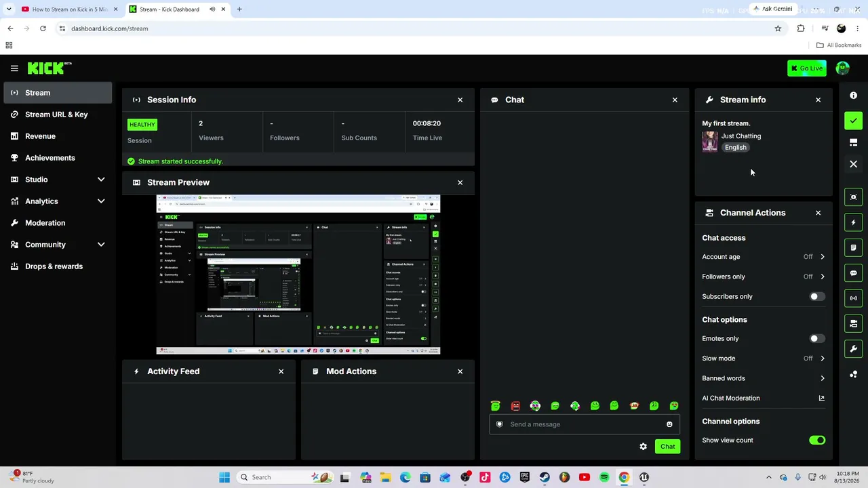
Task: Click the browser address bar URL
Action: [x=110, y=28]
